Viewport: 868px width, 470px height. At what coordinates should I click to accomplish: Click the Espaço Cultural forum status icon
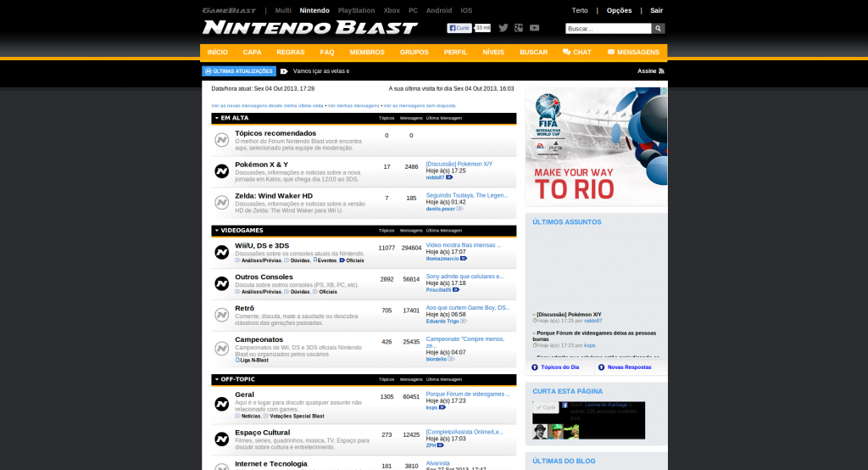tap(222, 439)
